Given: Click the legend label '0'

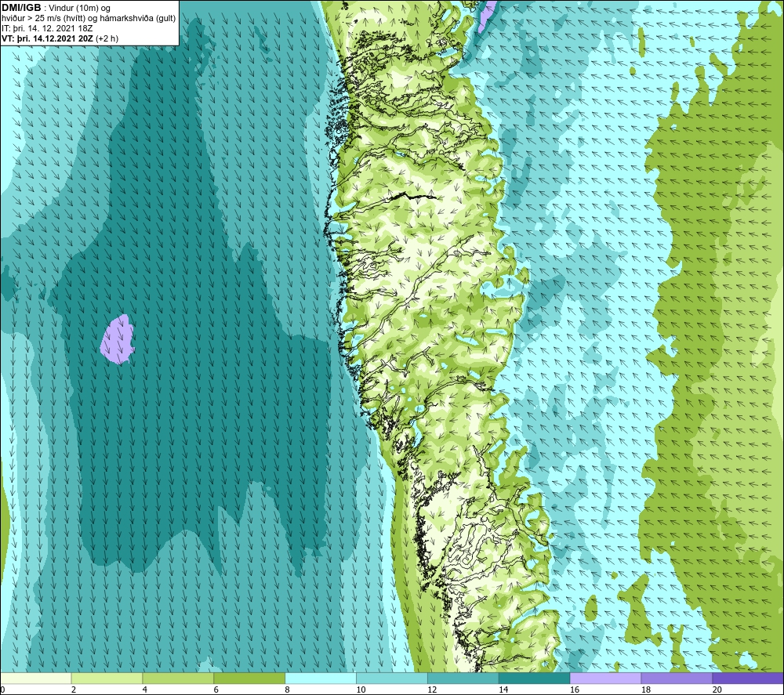Looking at the screenshot, I should point(3,690).
